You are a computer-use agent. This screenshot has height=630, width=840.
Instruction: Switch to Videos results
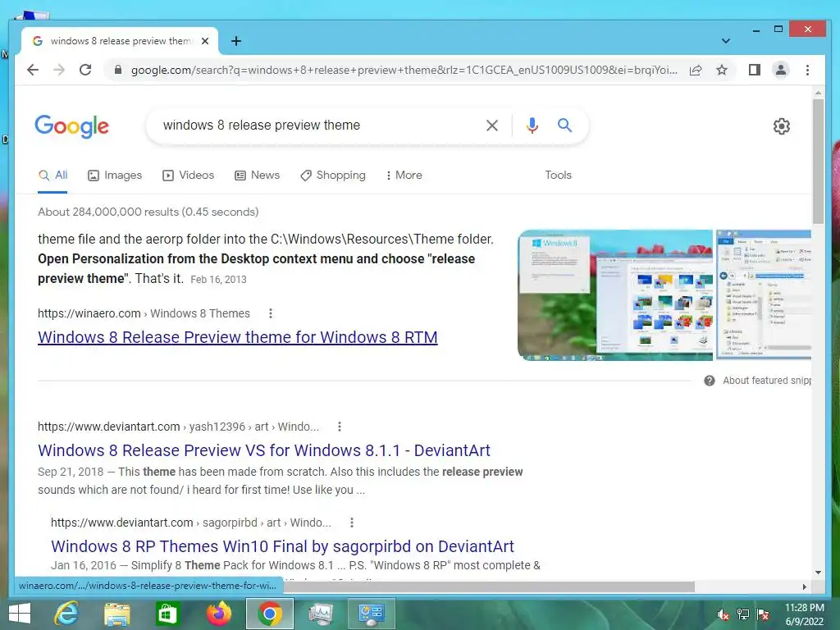pos(188,176)
